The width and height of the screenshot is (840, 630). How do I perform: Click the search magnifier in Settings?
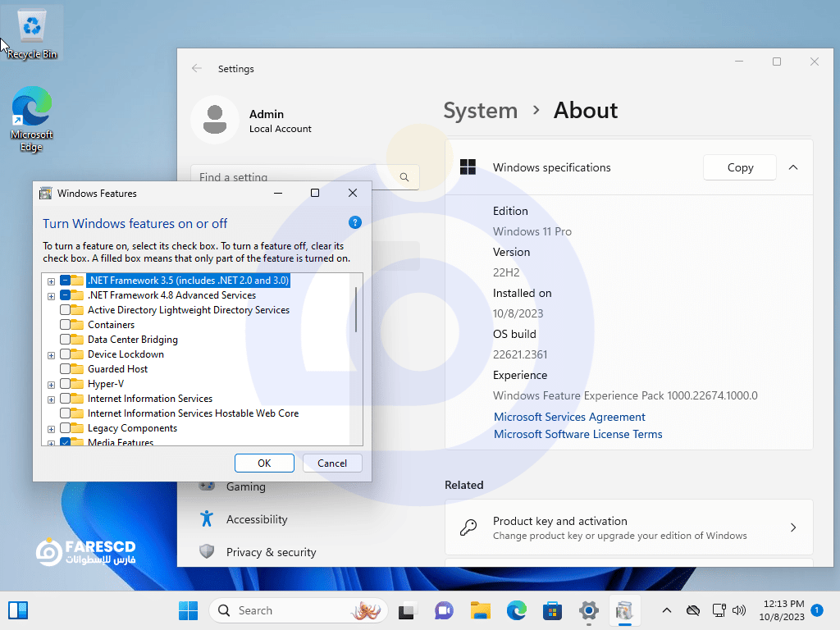404,177
